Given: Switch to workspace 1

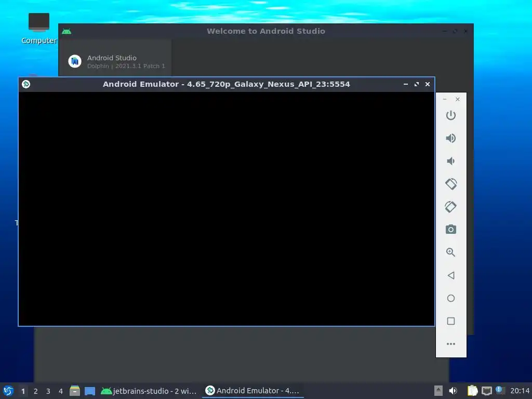Looking at the screenshot, I should coord(23,391).
